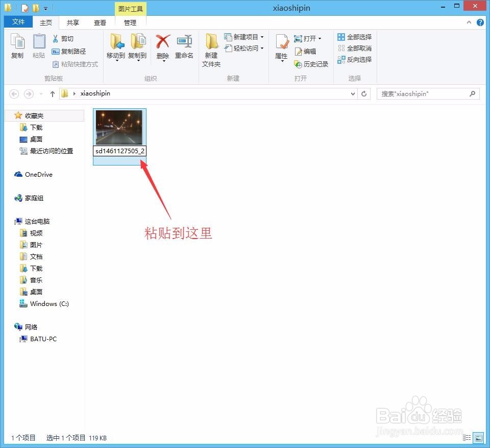Switch to the 管理 (Manage) tab
This screenshot has width=490, height=448.
pos(130,22)
